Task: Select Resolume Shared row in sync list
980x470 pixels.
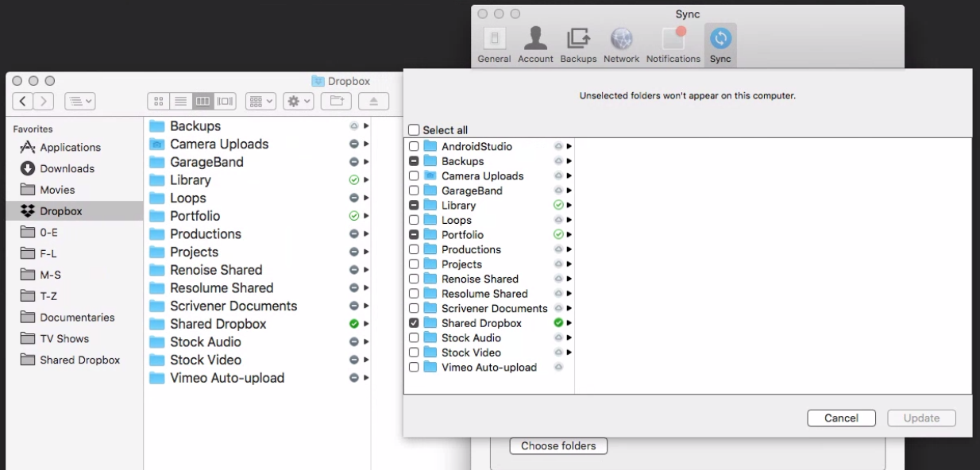Action: tap(489, 294)
